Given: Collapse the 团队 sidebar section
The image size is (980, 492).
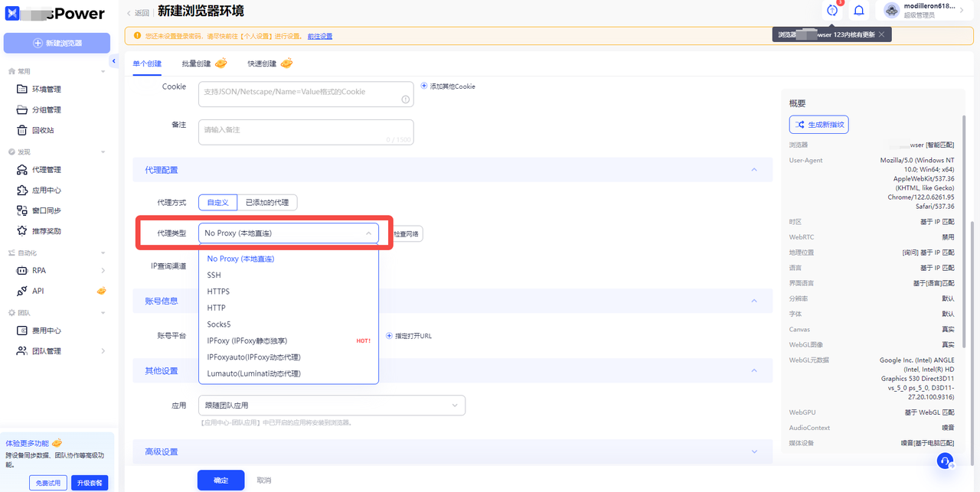Looking at the screenshot, I should 103,313.
